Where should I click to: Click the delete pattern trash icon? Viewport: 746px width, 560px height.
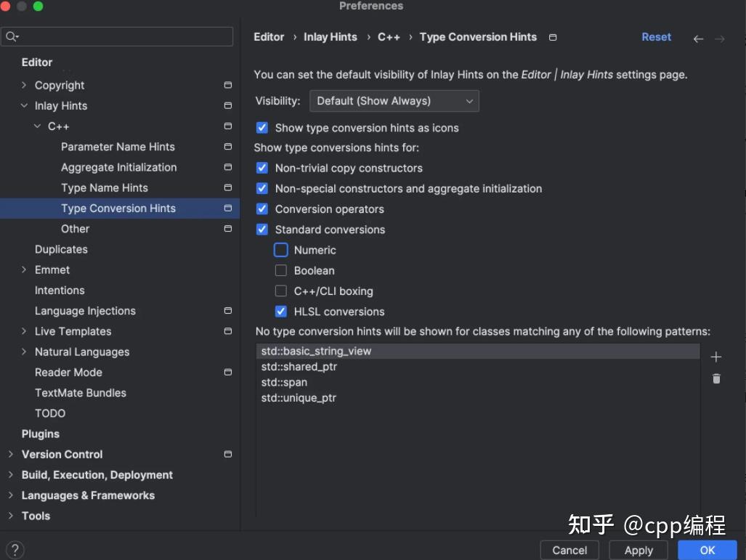(x=716, y=378)
